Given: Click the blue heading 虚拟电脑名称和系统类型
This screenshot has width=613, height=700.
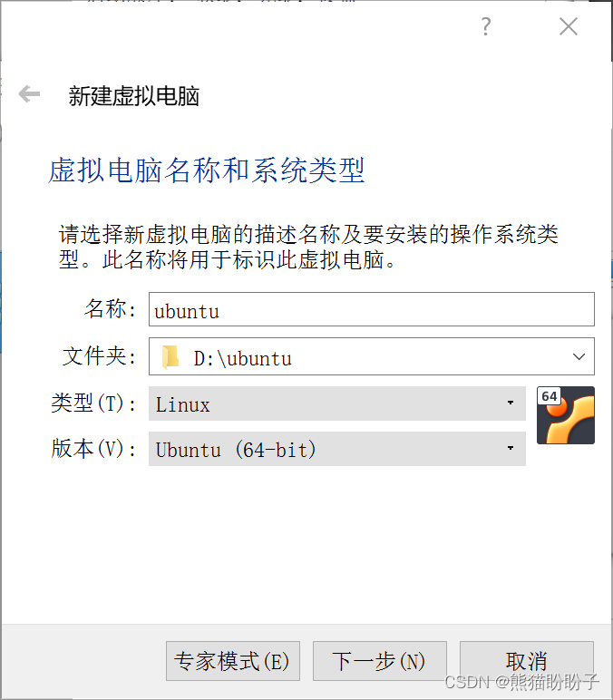Looking at the screenshot, I should point(207,170).
